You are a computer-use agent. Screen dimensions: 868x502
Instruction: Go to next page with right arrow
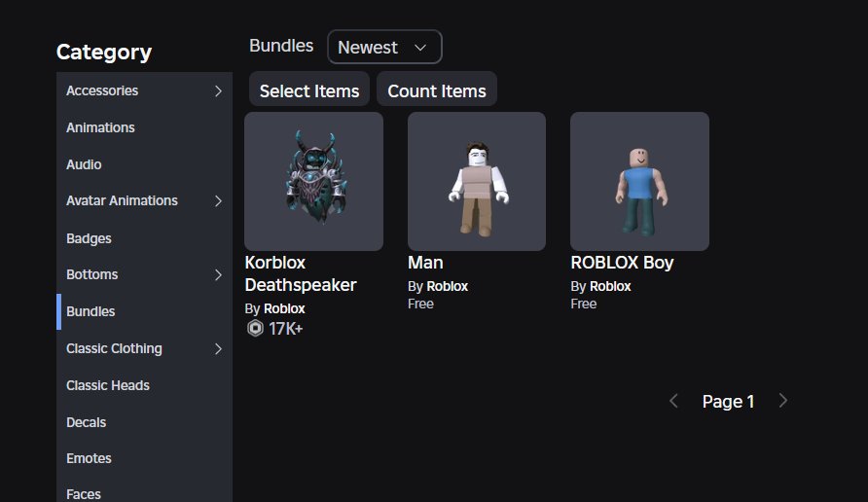783,401
